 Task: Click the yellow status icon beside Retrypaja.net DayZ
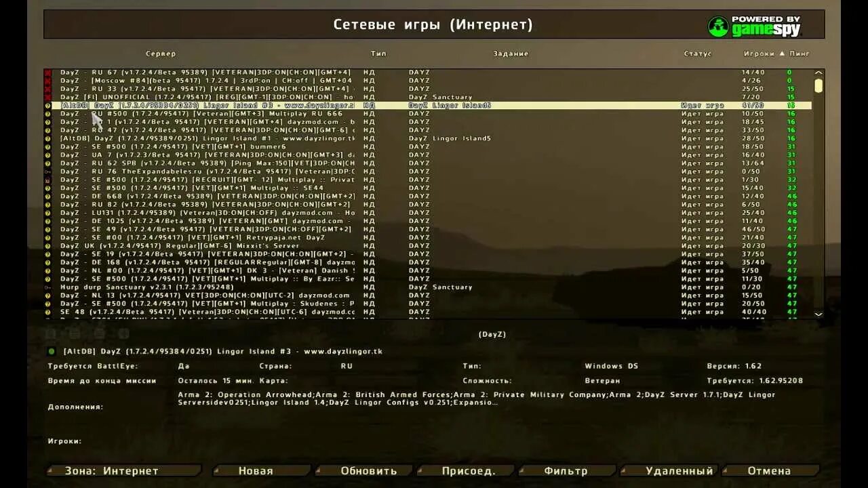(x=48, y=237)
